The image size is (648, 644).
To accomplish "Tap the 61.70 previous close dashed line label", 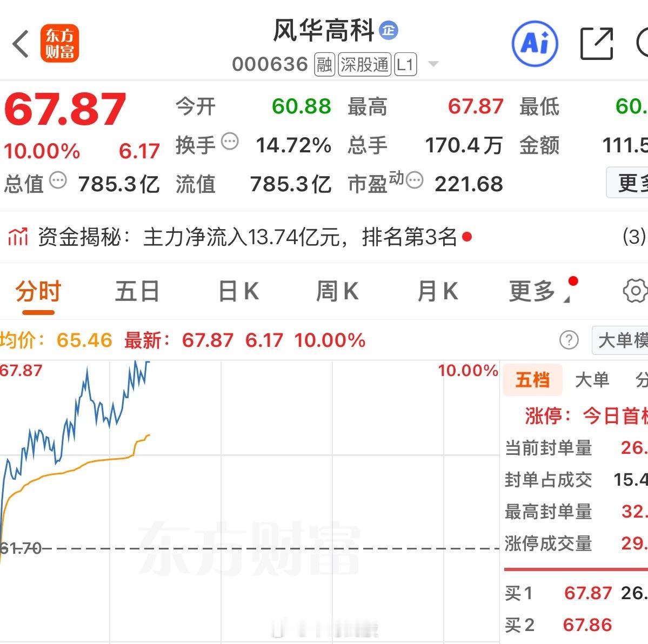I will 21,548.
